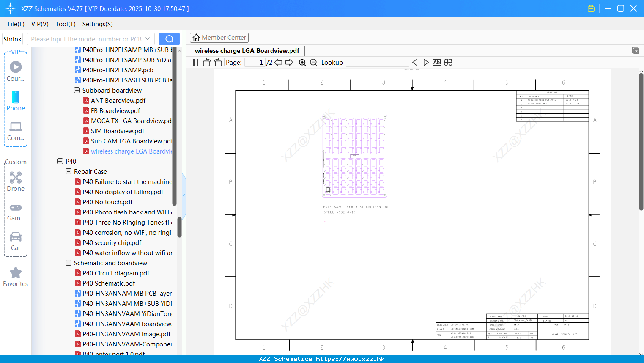This screenshot has height=363, width=644.
Task: Collapse the left panel with side handle
Action: pos(184,195)
